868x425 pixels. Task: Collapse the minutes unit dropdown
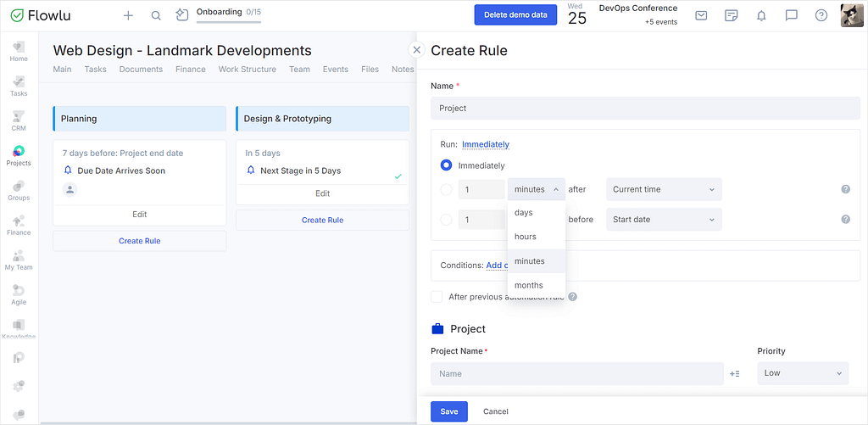[537, 189]
